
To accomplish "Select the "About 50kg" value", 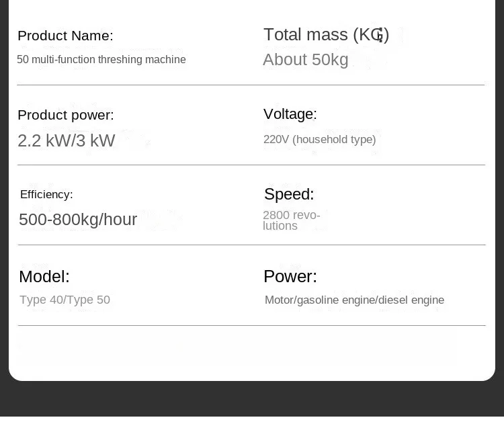I will coord(306,60).
